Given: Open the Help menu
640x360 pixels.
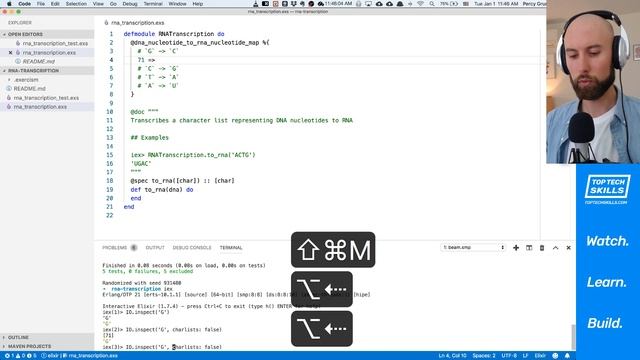Looking at the screenshot, I should tap(198, 4).
